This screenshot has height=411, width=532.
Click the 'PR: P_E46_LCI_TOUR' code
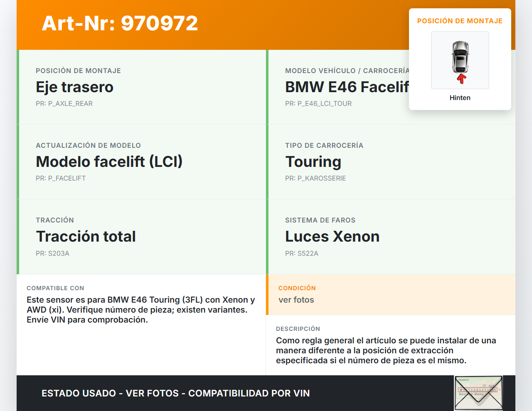[318, 103]
